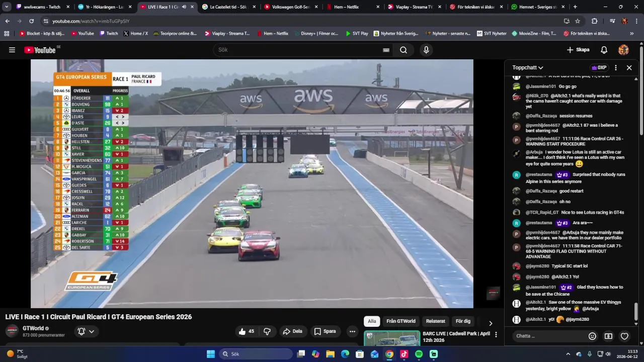Open Chrome extensions puzzle icon
The height and width of the screenshot is (362, 644).
point(594,21)
